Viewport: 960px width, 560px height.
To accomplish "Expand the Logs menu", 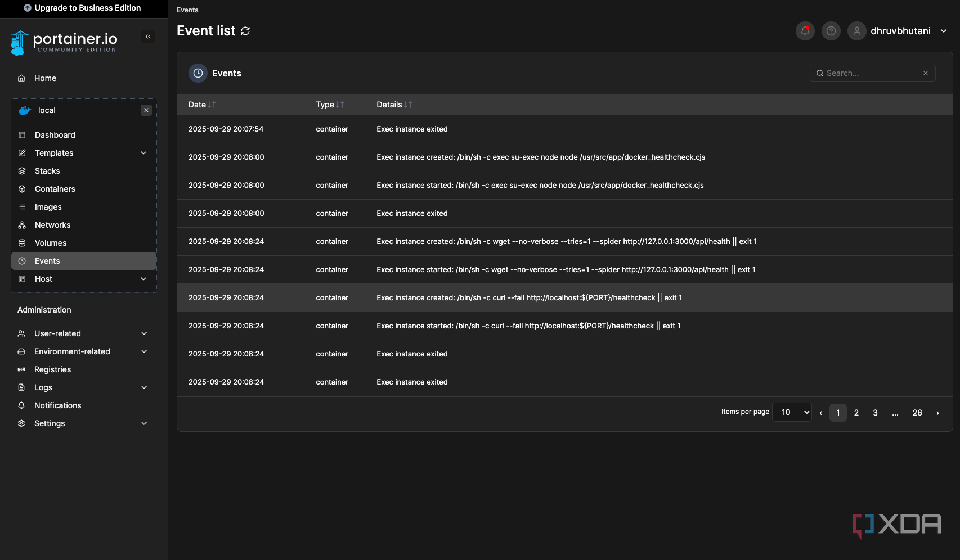I will pyautogui.click(x=144, y=387).
